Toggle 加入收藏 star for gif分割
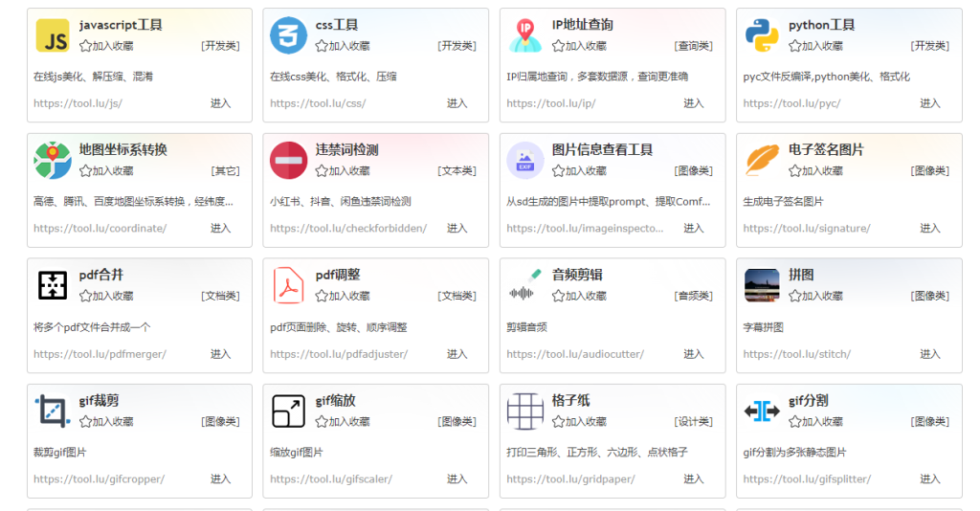The height and width of the screenshot is (511, 980). [x=795, y=422]
